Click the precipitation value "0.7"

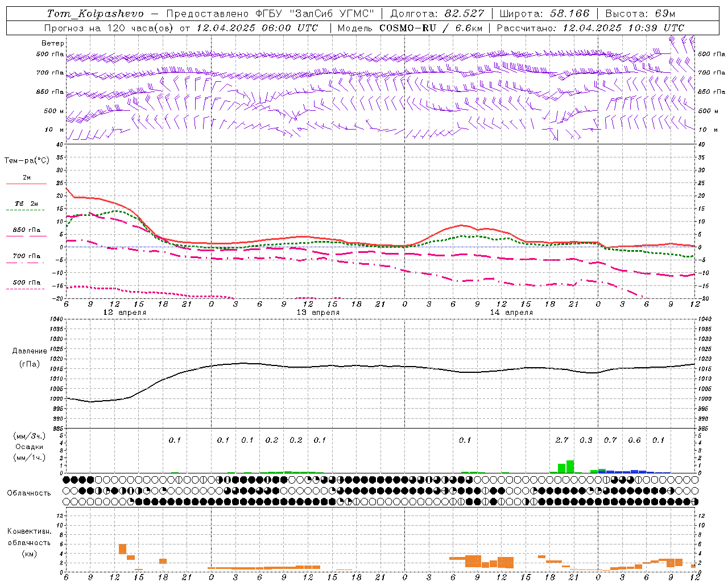610,440
